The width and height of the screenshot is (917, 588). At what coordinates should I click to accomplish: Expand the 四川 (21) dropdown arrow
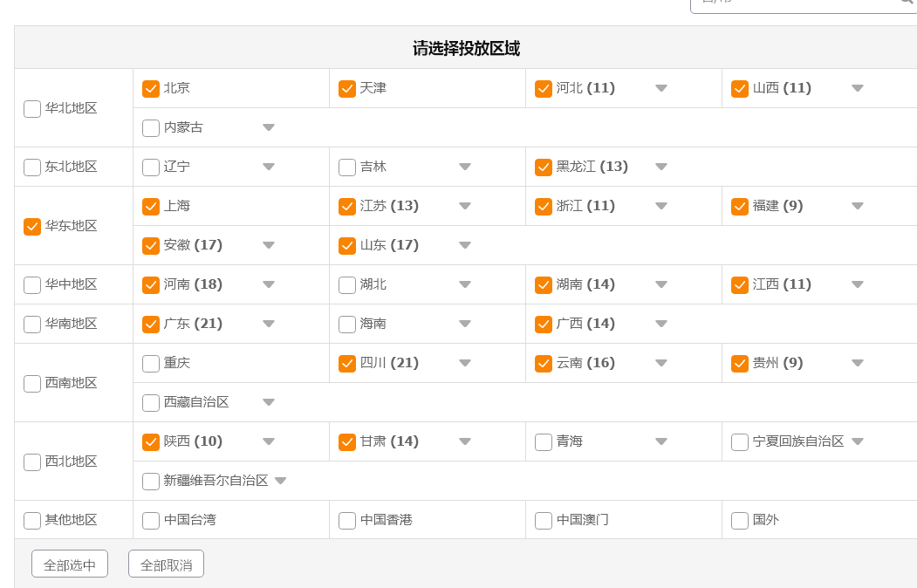pyautogui.click(x=465, y=363)
